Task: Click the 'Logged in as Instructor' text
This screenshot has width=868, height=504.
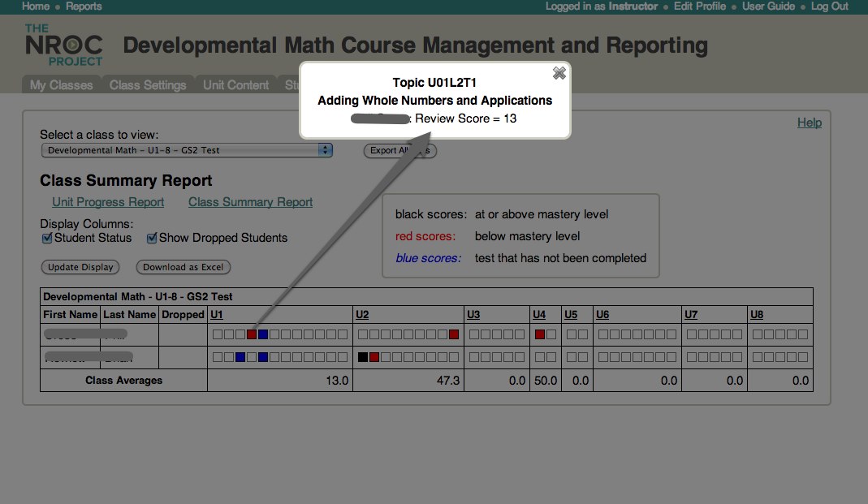Action: pyautogui.click(x=602, y=6)
